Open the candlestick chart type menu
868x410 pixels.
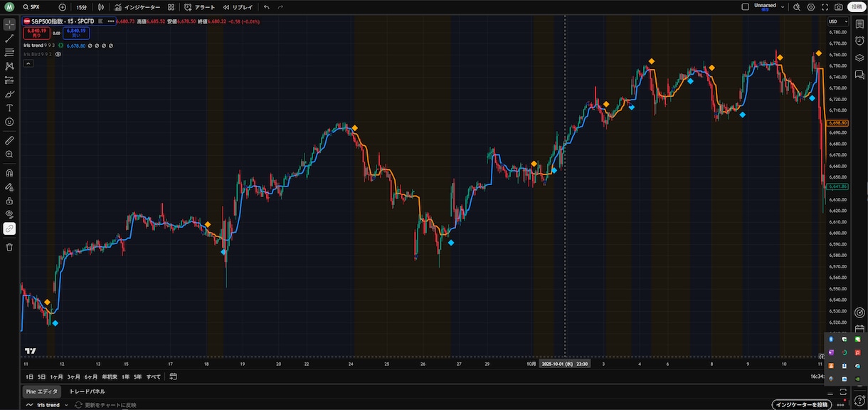click(101, 6)
